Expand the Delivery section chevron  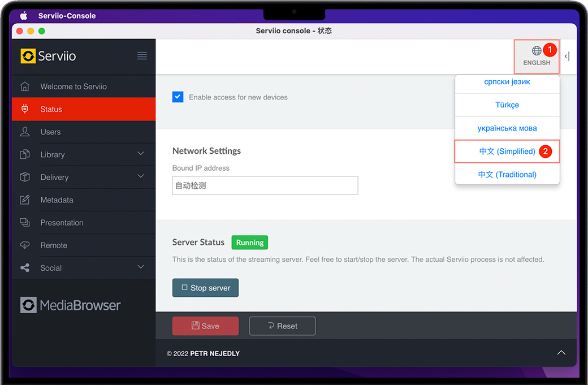[x=141, y=176]
